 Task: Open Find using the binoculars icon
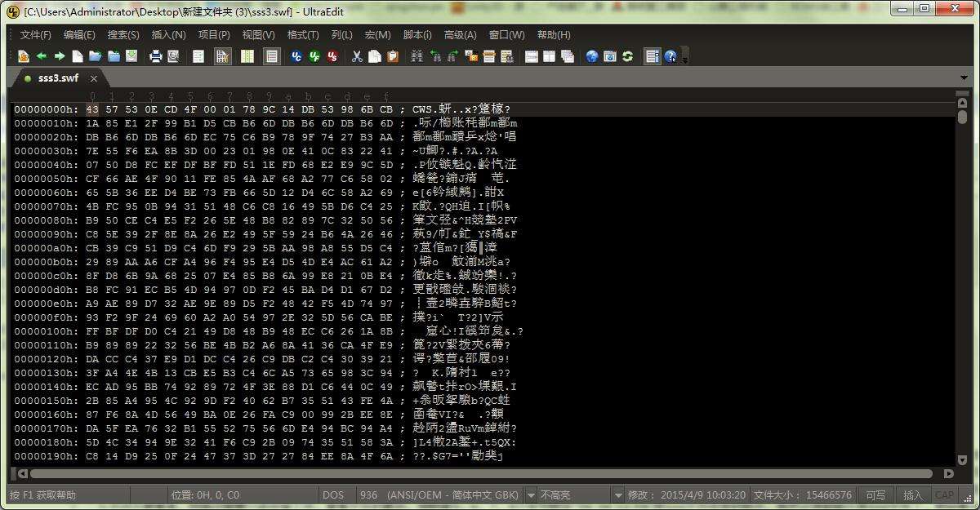pos(417,56)
